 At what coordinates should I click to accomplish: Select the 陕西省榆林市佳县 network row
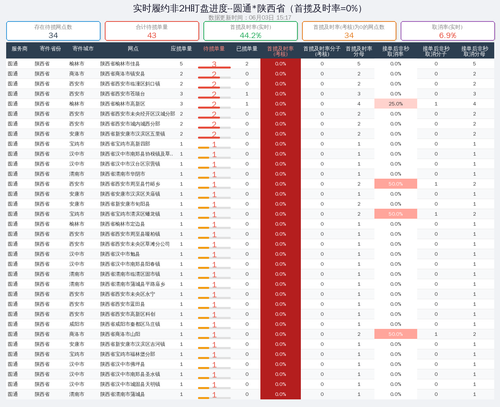point(250,64)
